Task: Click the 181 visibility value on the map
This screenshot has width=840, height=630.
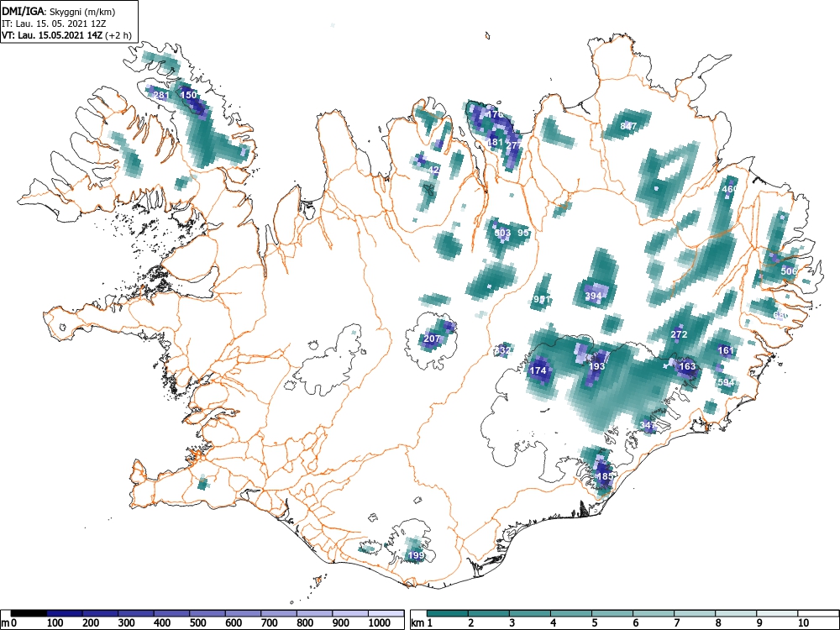Action: pyautogui.click(x=495, y=143)
